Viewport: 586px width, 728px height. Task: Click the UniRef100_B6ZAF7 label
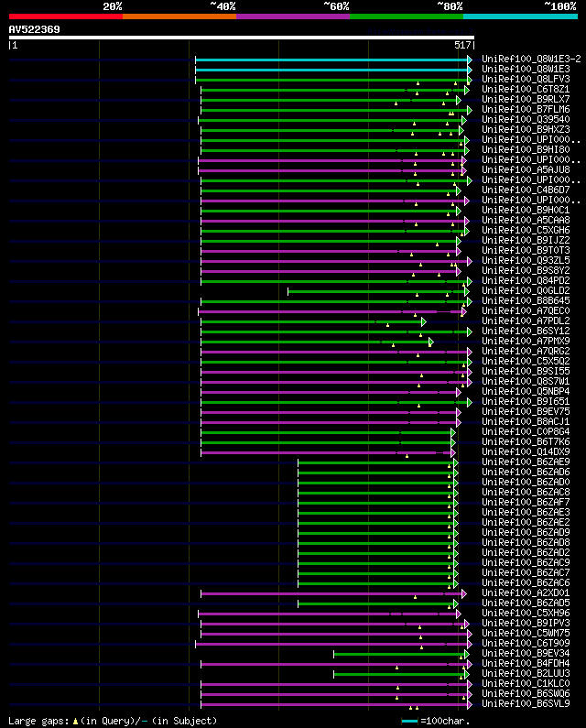(x=526, y=503)
